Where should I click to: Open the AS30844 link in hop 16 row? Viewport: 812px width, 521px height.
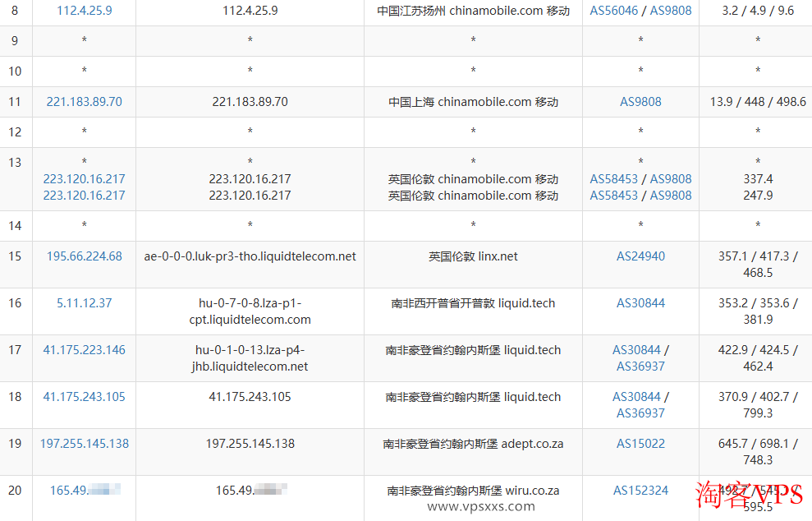(x=640, y=302)
